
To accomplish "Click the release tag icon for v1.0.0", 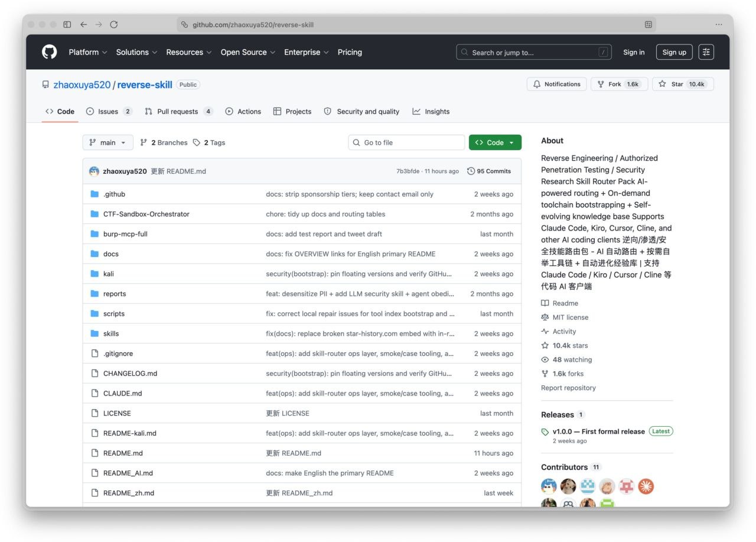I will pyautogui.click(x=545, y=432).
